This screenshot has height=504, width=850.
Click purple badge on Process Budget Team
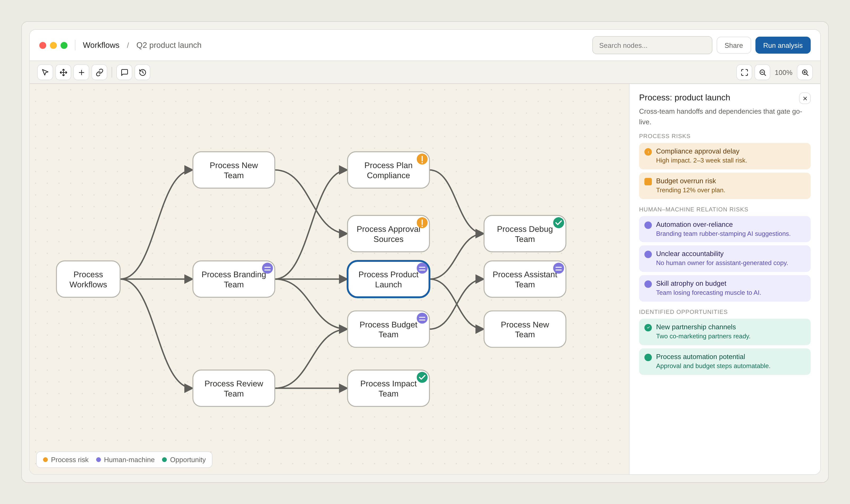pos(422,319)
